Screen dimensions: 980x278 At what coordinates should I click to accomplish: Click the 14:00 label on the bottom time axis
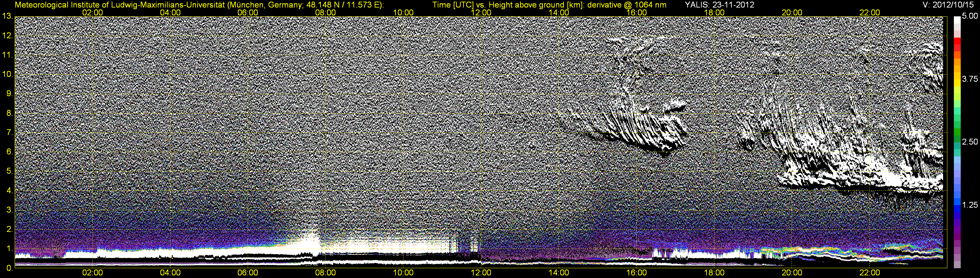pos(559,273)
